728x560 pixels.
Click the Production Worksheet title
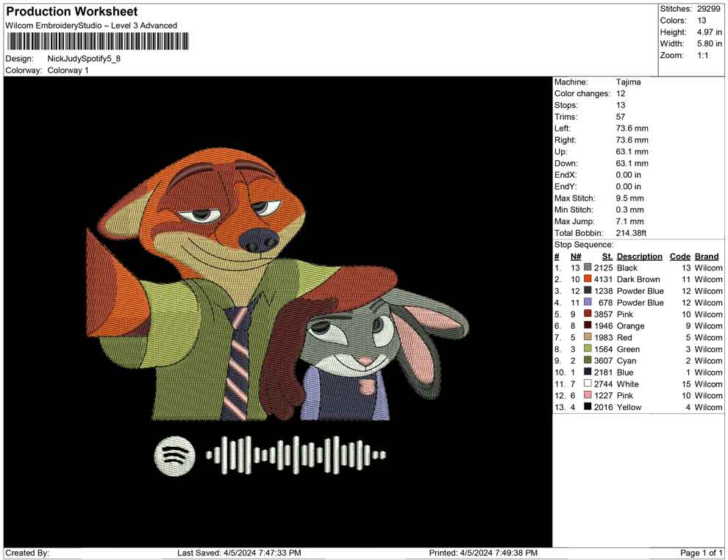pyautogui.click(x=71, y=12)
